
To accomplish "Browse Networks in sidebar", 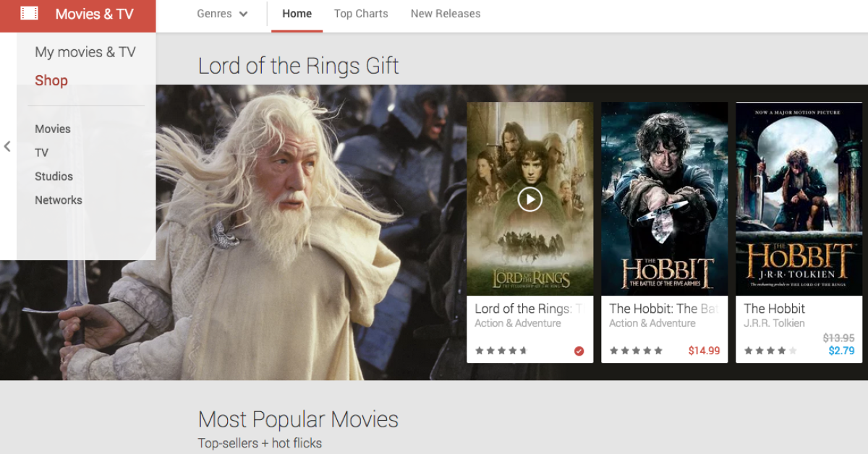I will (x=59, y=200).
